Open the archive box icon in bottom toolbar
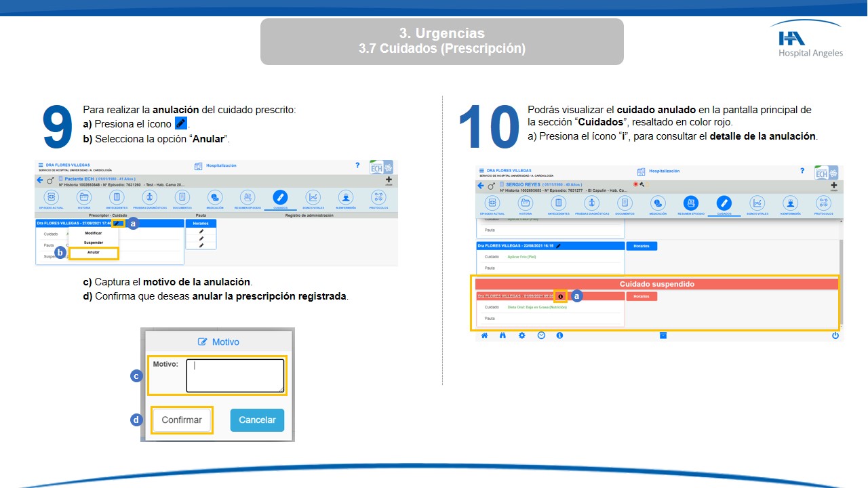 663,335
